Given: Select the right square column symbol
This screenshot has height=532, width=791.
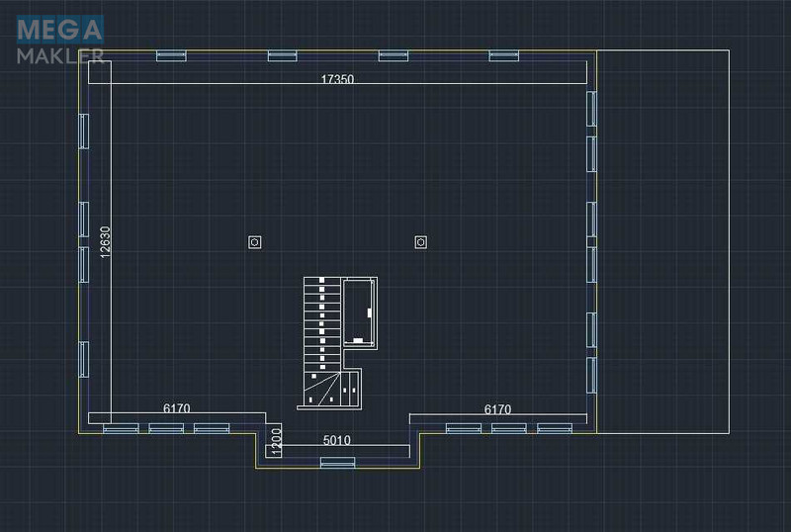Looking at the screenshot, I should tap(421, 242).
